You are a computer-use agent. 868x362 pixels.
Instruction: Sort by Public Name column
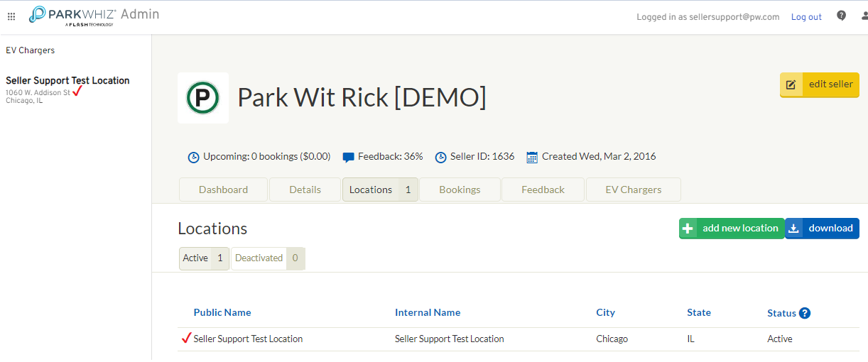(x=222, y=312)
